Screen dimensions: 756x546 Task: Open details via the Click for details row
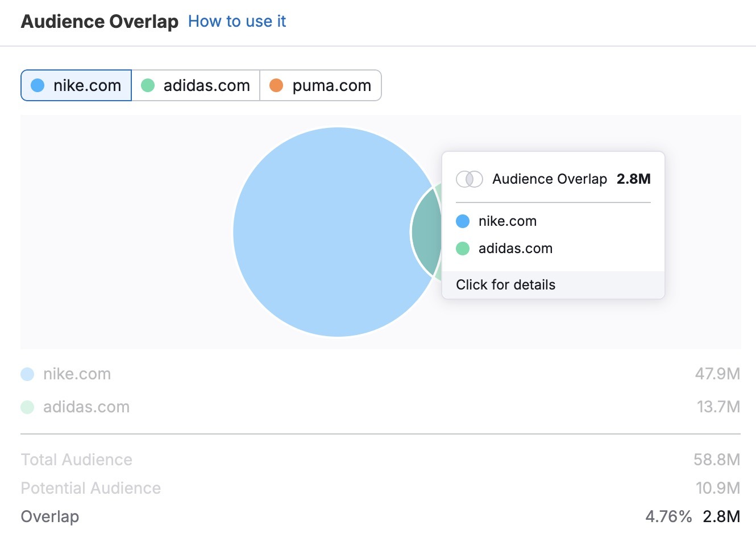coord(505,284)
